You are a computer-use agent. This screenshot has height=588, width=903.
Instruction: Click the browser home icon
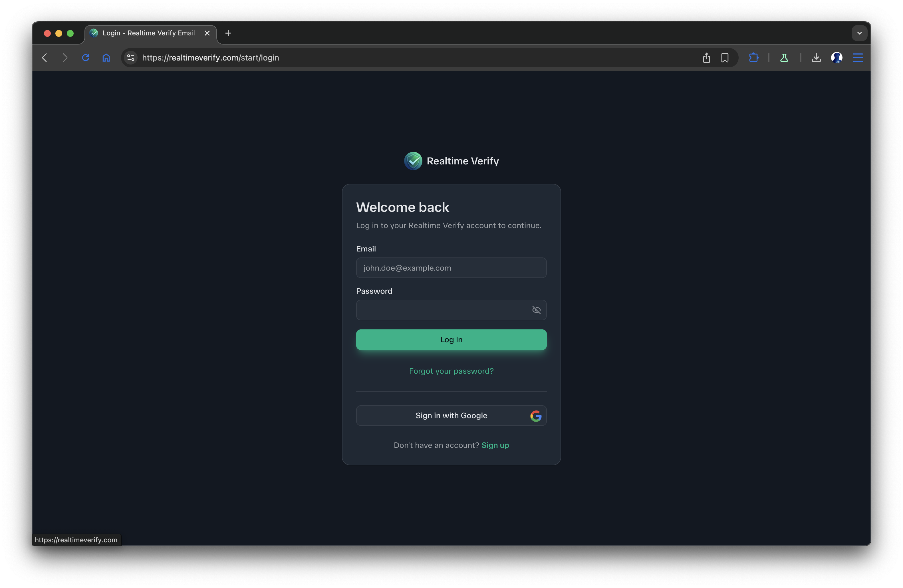coord(106,58)
